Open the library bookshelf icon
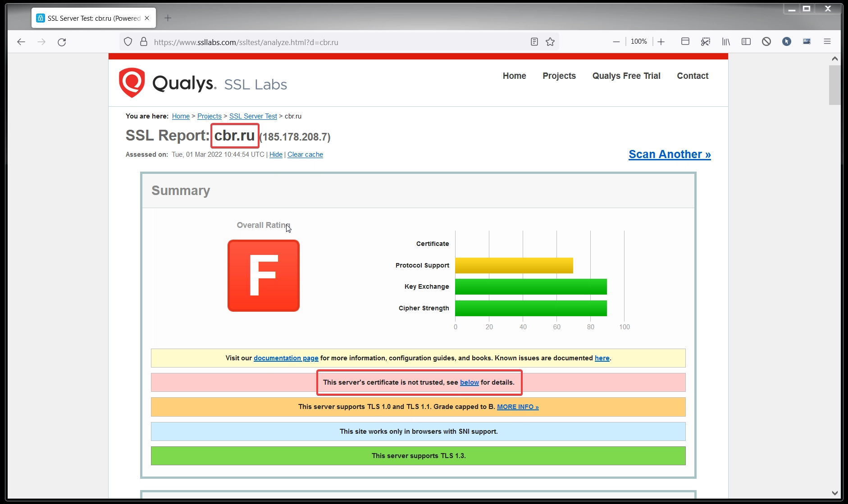Screen dimensions: 848x504 coord(726,41)
